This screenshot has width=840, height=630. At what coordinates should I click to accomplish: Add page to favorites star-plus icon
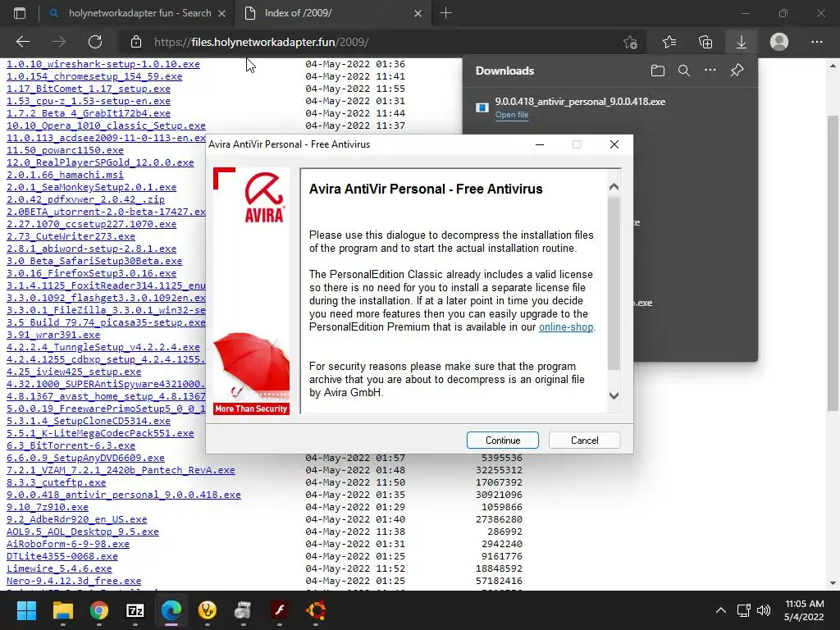[631, 42]
